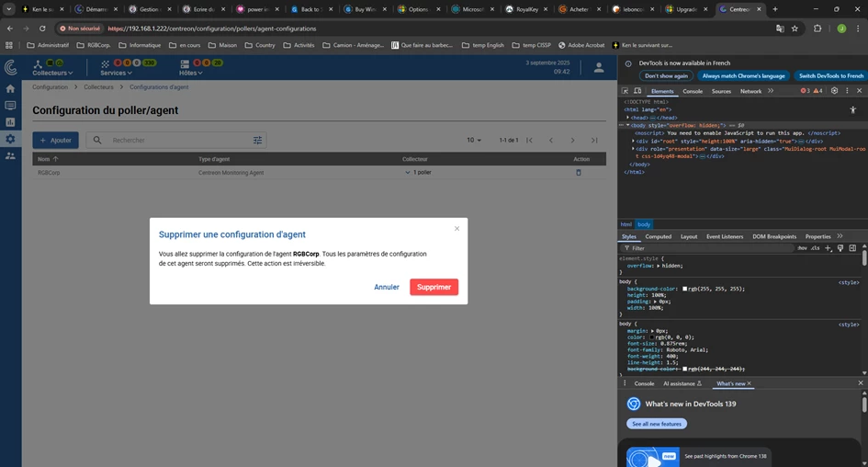The image size is (868, 467).
Task: Click the magnifier icon in Rechercher bar
Action: click(x=97, y=140)
